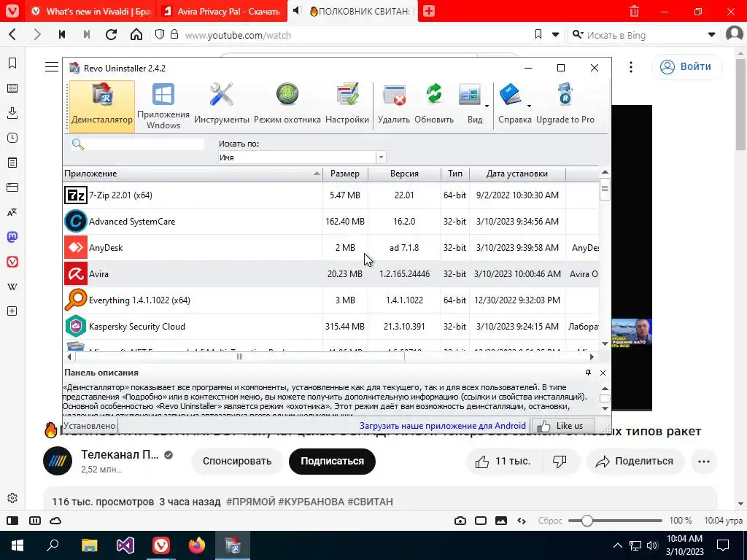Open Firefox from the taskbar
747x560 pixels.
point(197,545)
